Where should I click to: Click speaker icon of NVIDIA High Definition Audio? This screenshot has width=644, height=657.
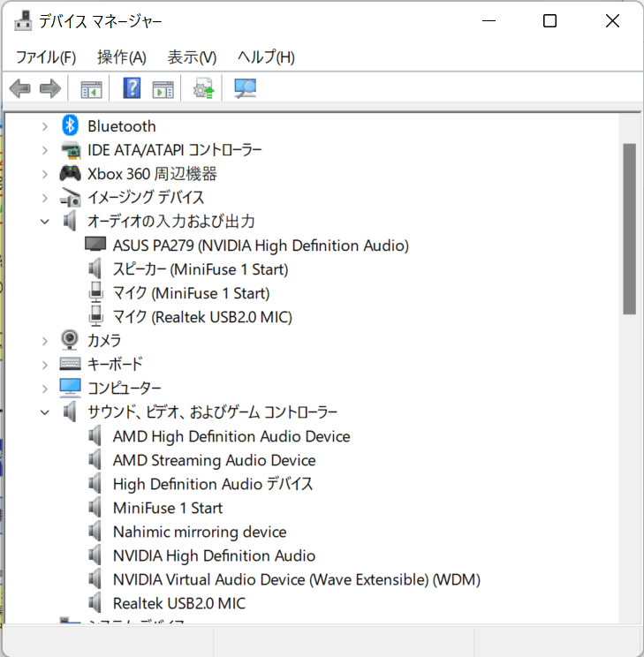[x=95, y=555]
